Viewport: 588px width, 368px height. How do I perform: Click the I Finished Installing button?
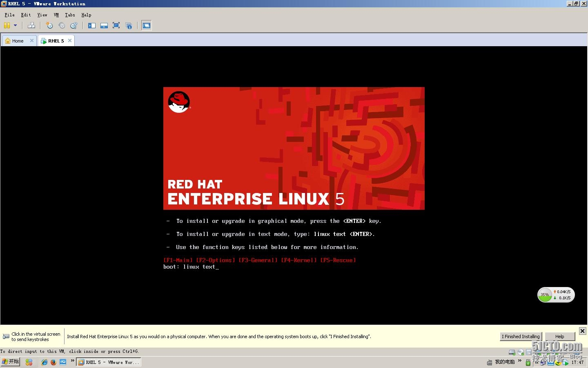[x=521, y=337]
